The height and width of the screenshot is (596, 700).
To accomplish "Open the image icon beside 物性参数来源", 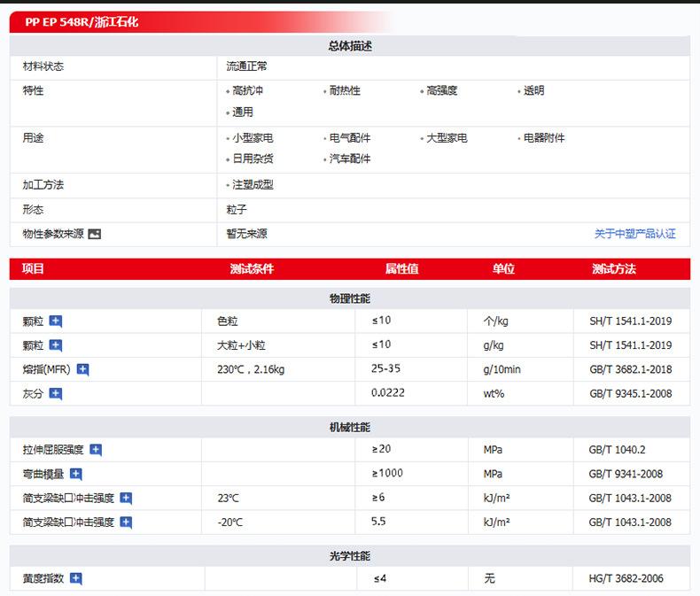I will pos(95,235).
